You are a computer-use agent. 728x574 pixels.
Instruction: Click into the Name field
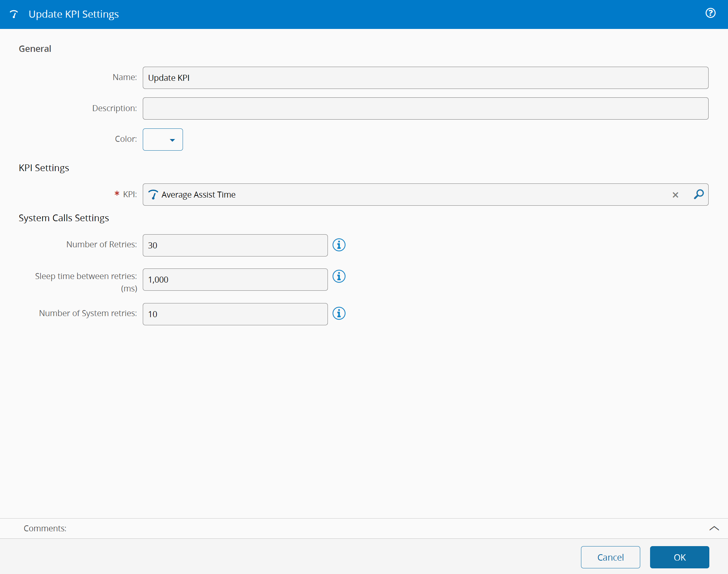tap(425, 78)
